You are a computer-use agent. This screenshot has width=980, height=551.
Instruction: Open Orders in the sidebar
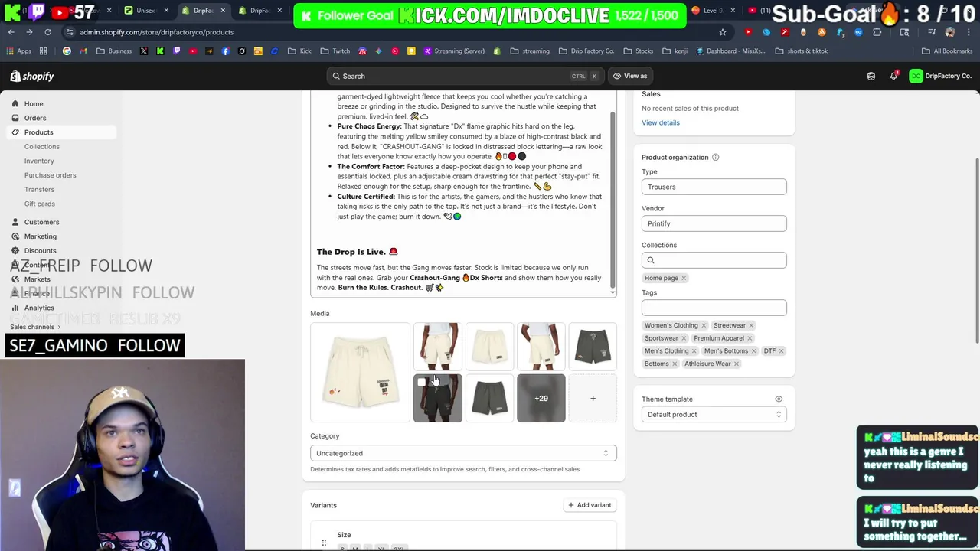[35, 118]
